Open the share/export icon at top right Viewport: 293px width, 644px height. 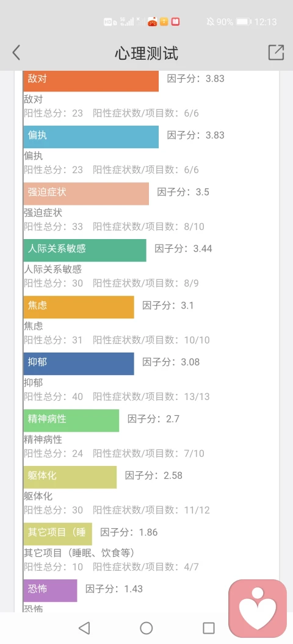276,52
